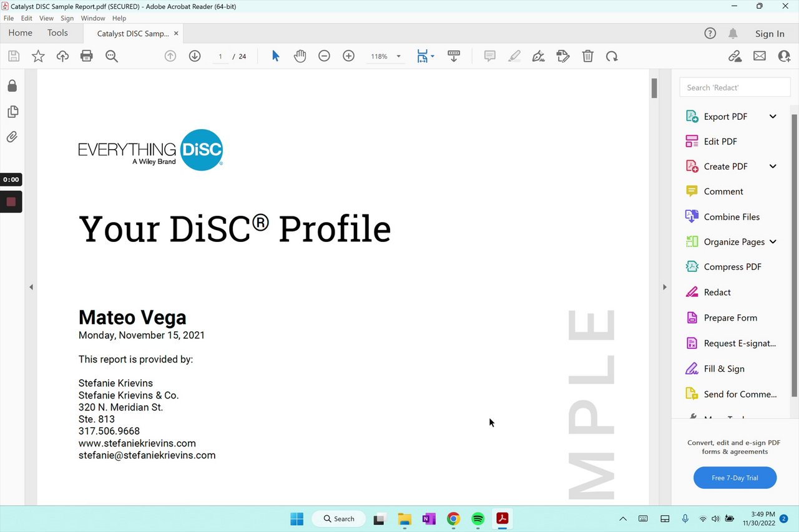799x532 pixels.
Task: Open the File menu
Action: [9, 18]
